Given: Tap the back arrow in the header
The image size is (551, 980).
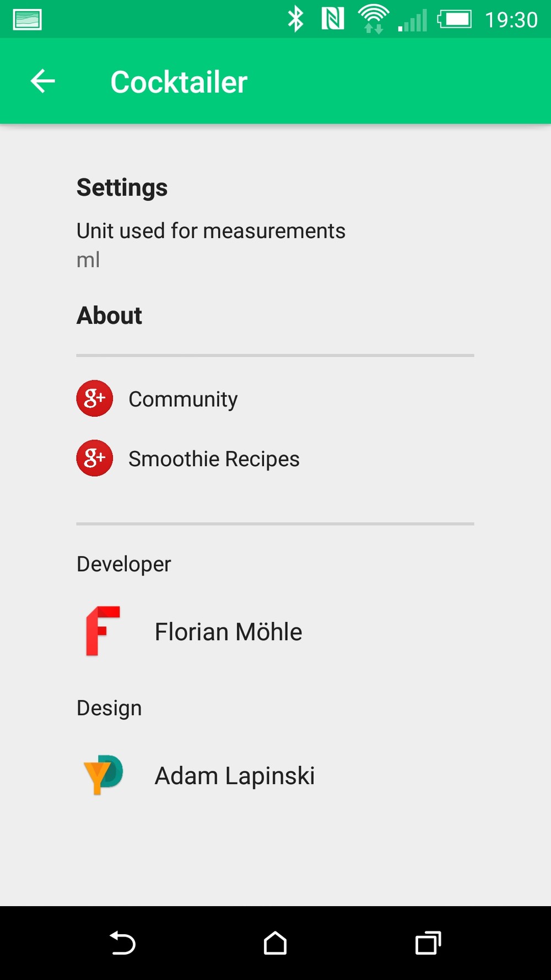Looking at the screenshot, I should pos(43,82).
